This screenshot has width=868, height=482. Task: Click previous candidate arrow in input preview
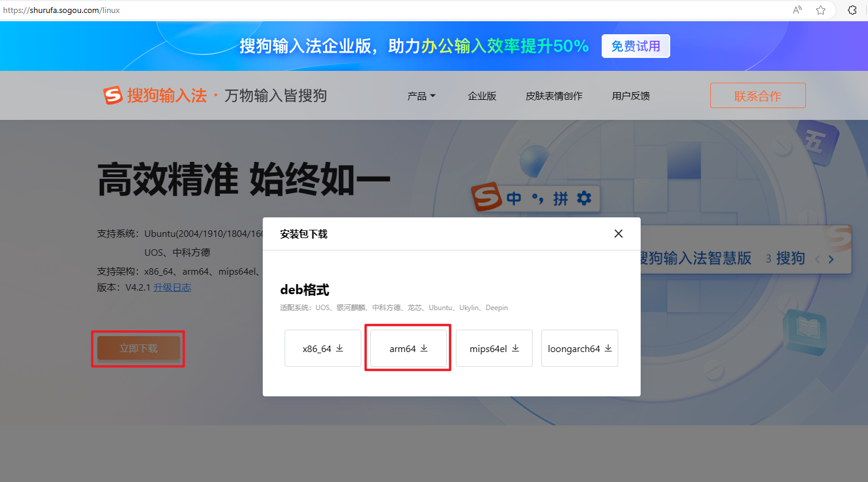click(818, 259)
